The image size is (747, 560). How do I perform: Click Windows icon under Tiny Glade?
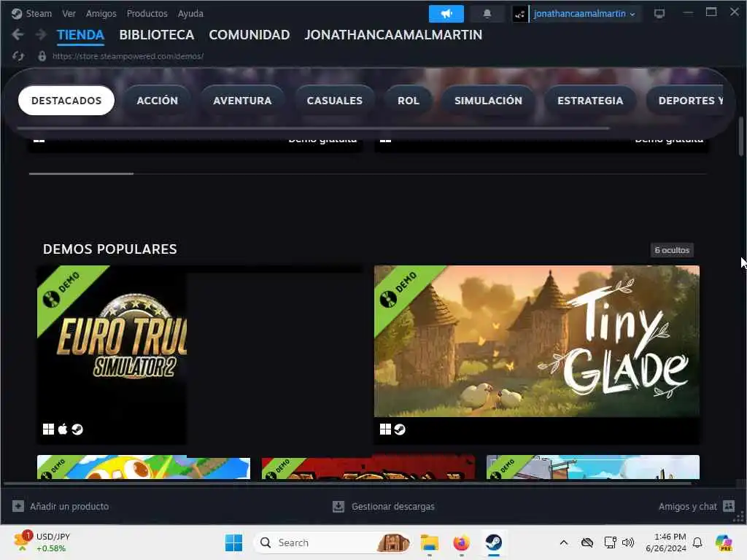385,429
